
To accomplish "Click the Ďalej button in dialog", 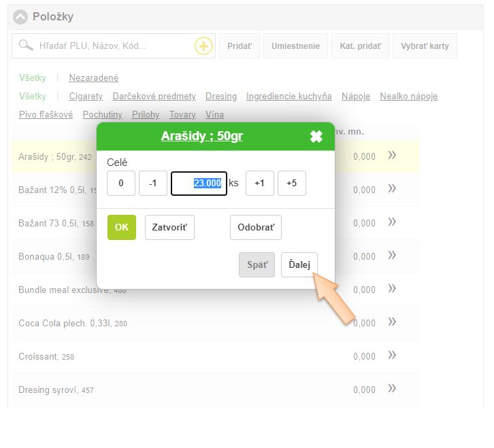I will coord(299,264).
